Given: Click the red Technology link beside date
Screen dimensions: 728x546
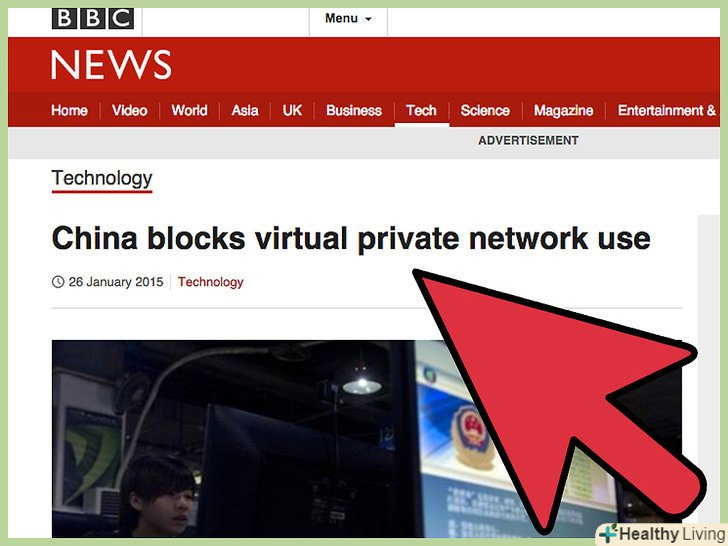Looking at the screenshot, I should [x=210, y=282].
